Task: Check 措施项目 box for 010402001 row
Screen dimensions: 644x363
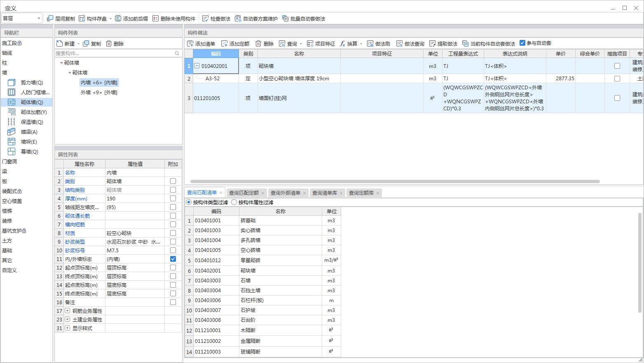Action: [617, 66]
